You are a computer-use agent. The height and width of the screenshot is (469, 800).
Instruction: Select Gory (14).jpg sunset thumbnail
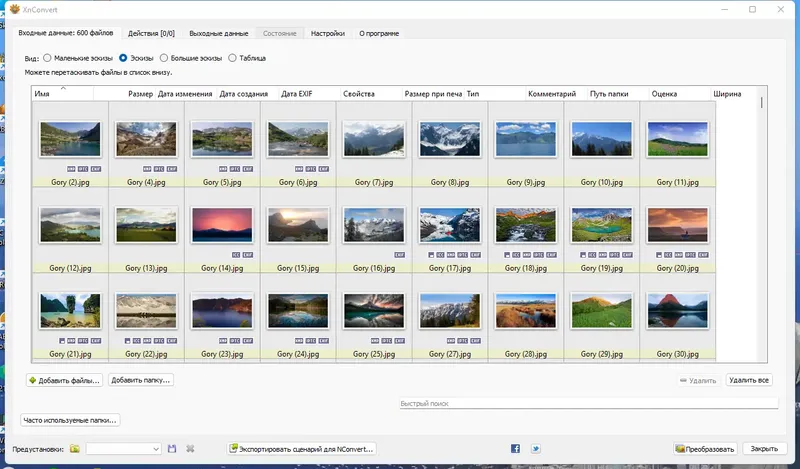(222, 225)
